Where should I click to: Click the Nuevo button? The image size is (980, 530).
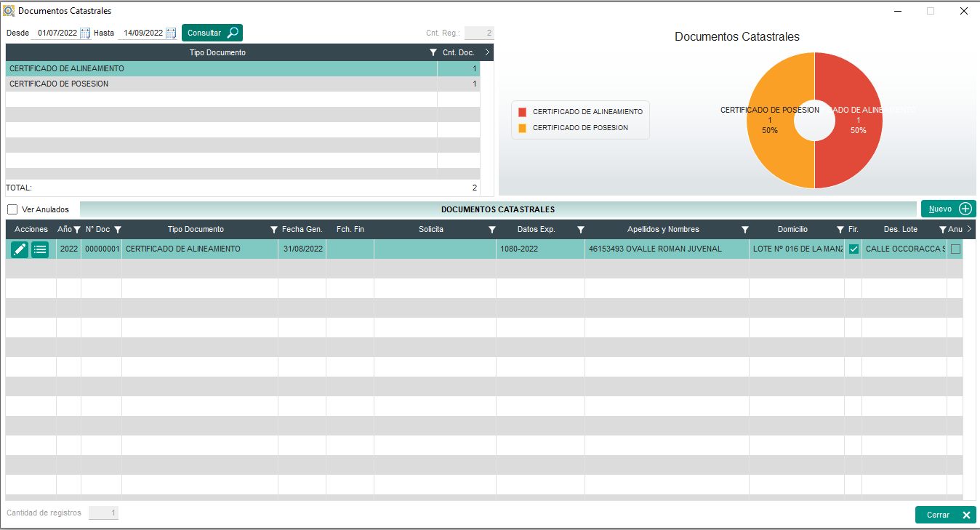948,209
